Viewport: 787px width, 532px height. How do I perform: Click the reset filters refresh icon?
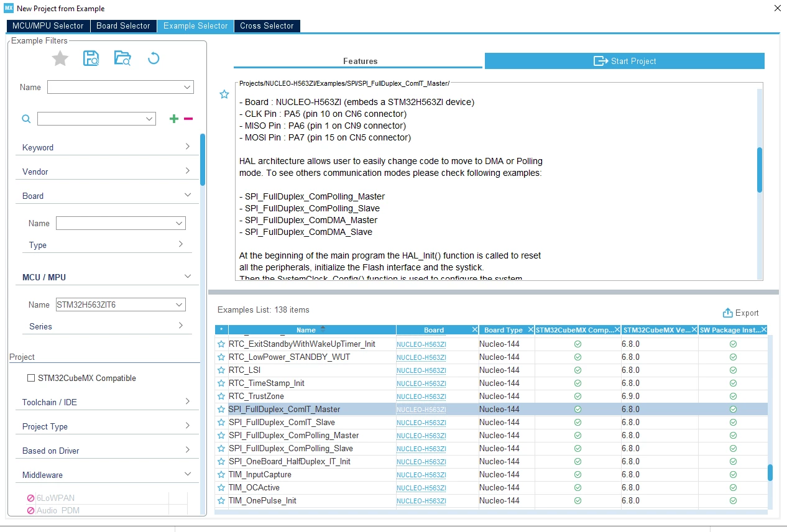(x=154, y=59)
